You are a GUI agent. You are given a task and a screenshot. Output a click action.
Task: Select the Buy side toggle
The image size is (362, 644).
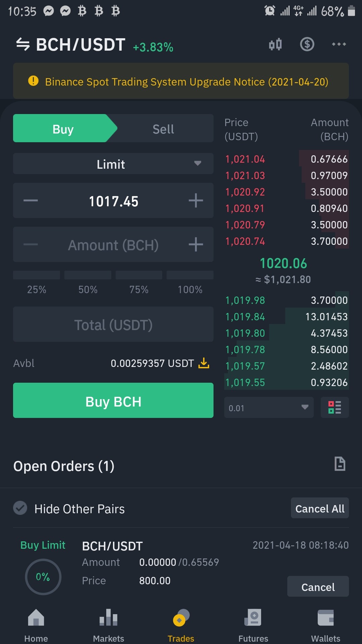(63, 129)
